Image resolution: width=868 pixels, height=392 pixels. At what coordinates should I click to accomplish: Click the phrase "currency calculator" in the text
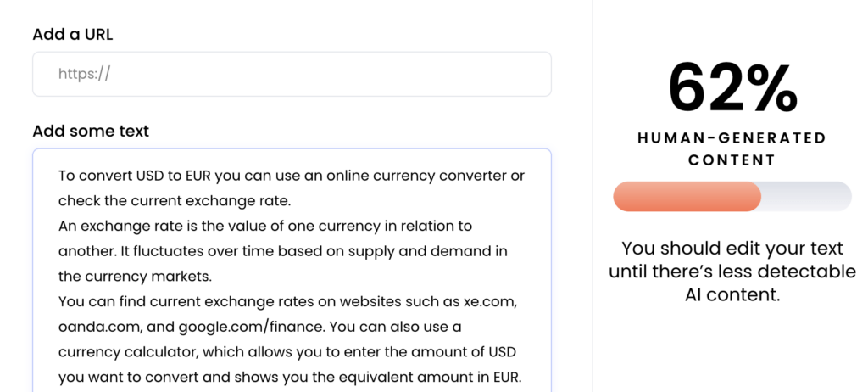pos(133,353)
